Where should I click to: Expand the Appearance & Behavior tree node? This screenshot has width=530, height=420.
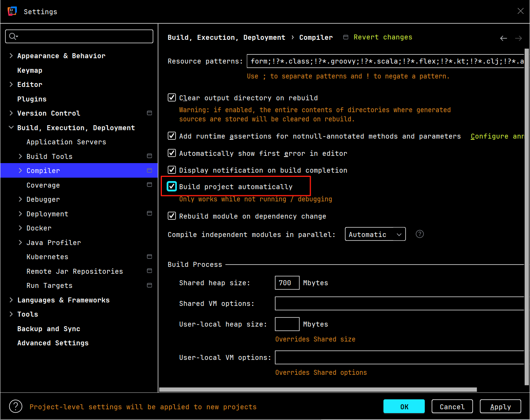pos(11,56)
